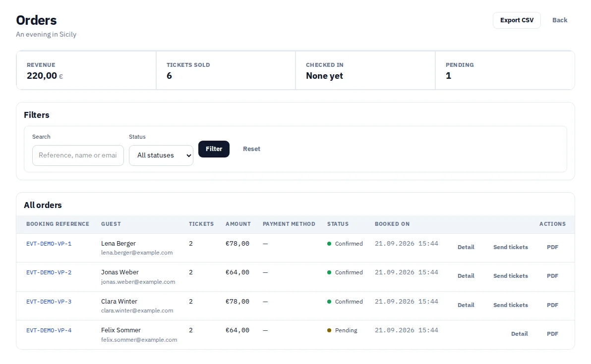The height and width of the screenshot is (364, 591).
Task: Click Confirmed status in Lena Berger's row
Action: point(345,244)
